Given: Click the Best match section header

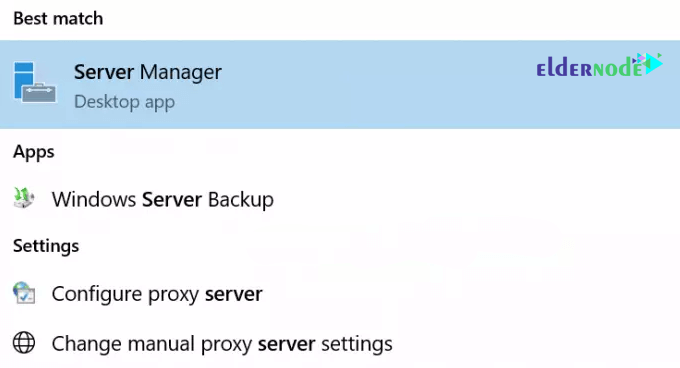Looking at the screenshot, I should coord(58,19).
